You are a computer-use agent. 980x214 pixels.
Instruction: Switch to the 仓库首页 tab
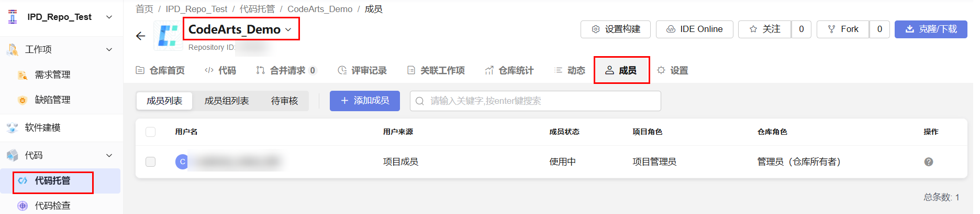click(160, 70)
